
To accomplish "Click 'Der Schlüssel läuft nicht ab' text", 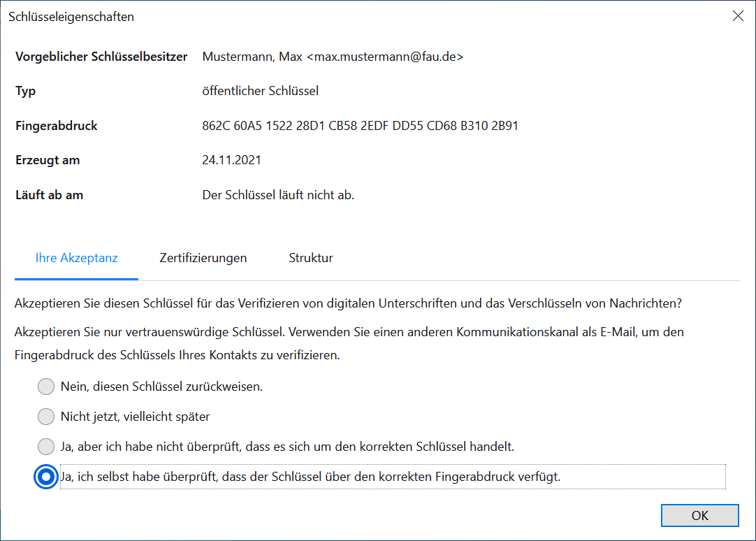I will pos(278,195).
